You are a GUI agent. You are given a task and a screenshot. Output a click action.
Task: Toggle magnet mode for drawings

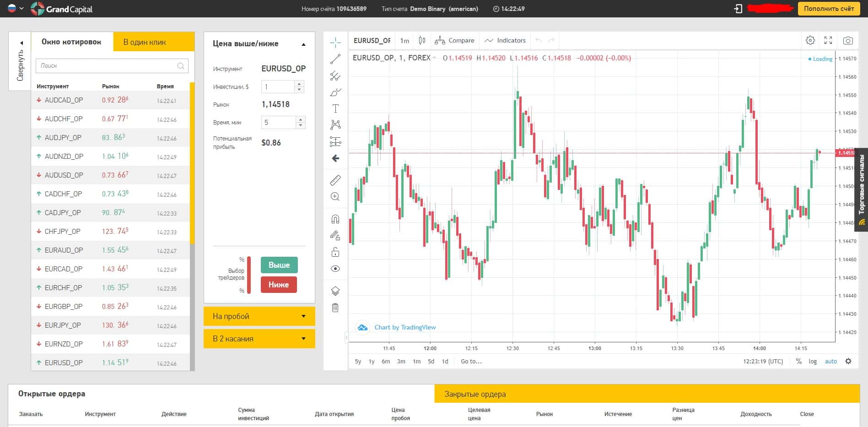click(335, 219)
